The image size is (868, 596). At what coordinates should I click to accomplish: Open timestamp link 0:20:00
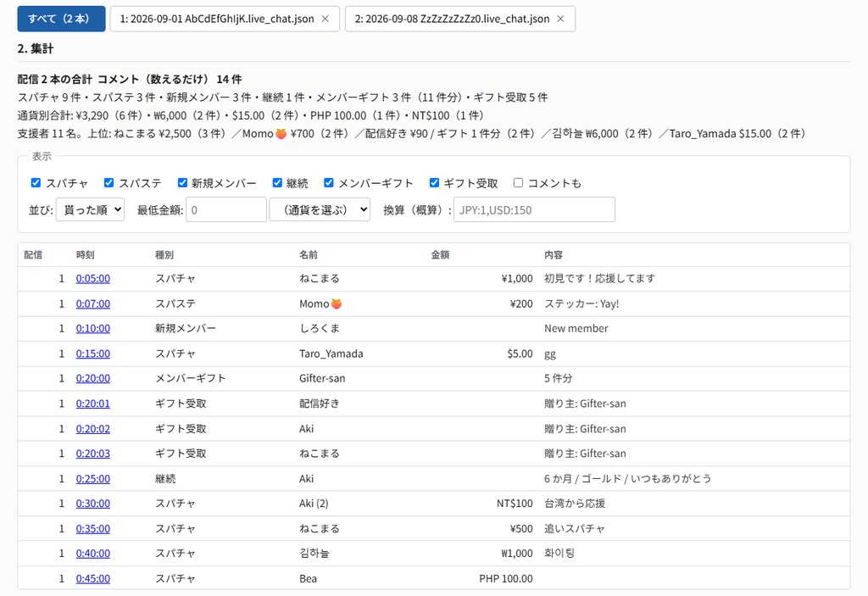(93, 378)
